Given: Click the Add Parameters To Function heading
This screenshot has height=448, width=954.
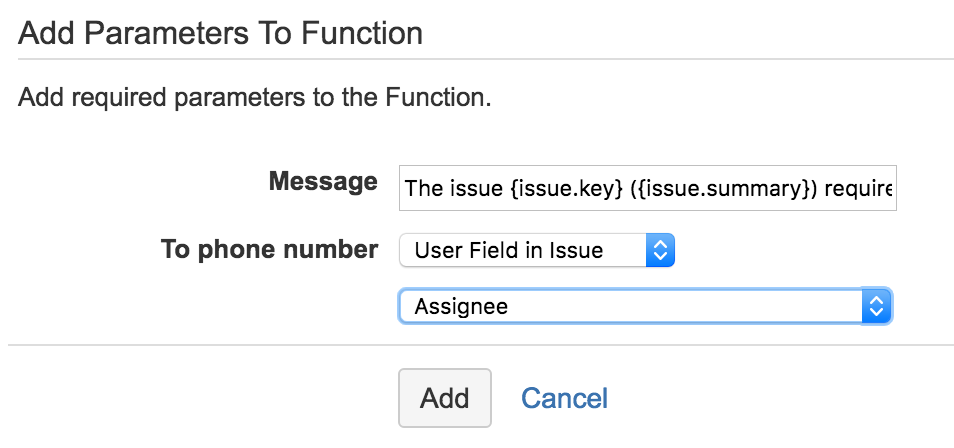Looking at the screenshot, I should point(220,34).
